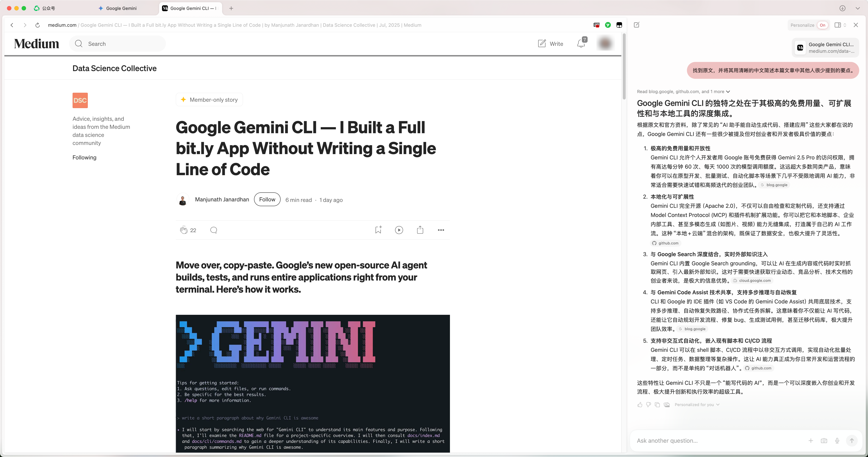Click the author's avatar photo
This screenshot has width=868, height=457.
[183, 200]
